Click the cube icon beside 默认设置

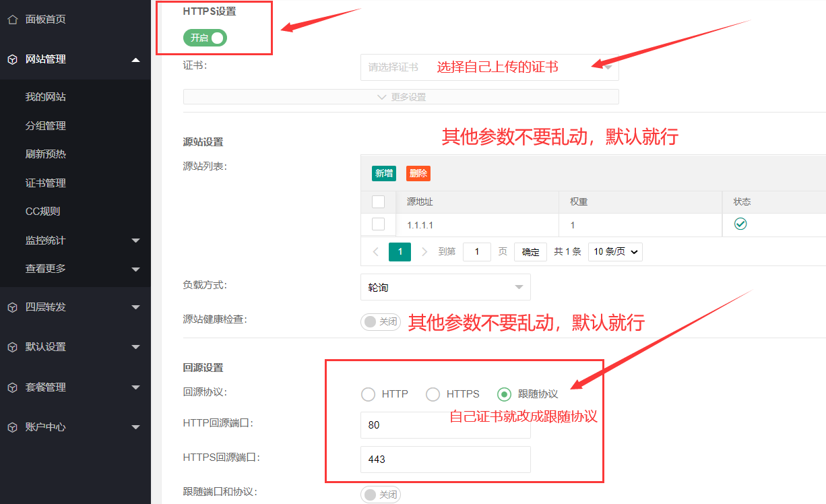click(x=12, y=347)
